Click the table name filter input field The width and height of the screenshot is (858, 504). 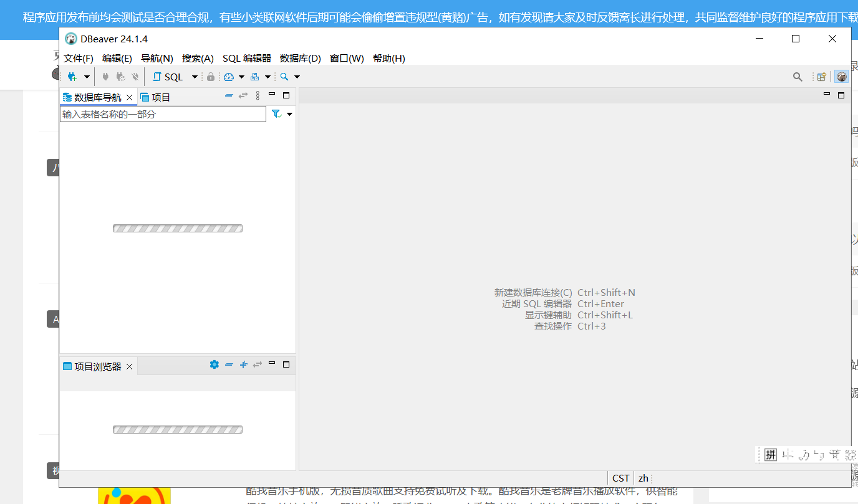pos(163,114)
